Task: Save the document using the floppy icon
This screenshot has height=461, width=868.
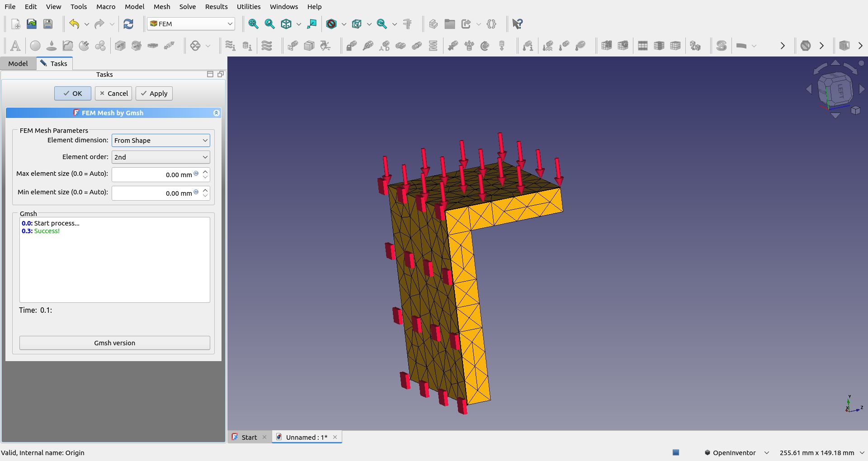Action: pyautogui.click(x=48, y=24)
